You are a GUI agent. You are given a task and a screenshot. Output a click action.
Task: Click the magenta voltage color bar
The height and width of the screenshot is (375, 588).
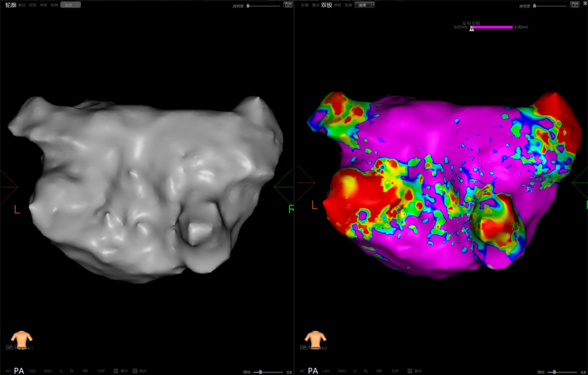click(x=493, y=27)
